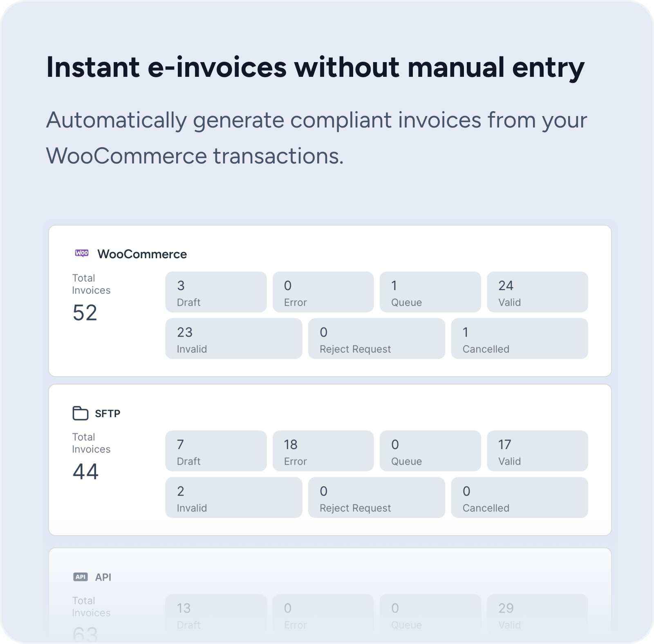Open SFTP Reject Request tile

tap(376, 498)
